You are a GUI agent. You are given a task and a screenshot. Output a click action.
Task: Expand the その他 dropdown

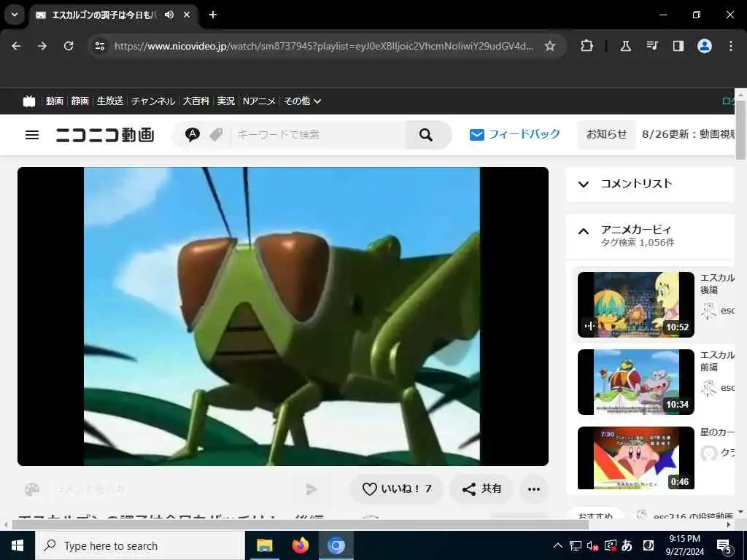click(302, 101)
